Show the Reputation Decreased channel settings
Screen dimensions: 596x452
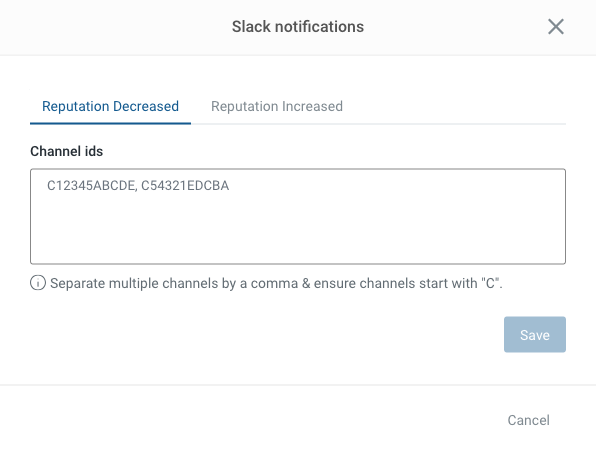click(x=110, y=106)
